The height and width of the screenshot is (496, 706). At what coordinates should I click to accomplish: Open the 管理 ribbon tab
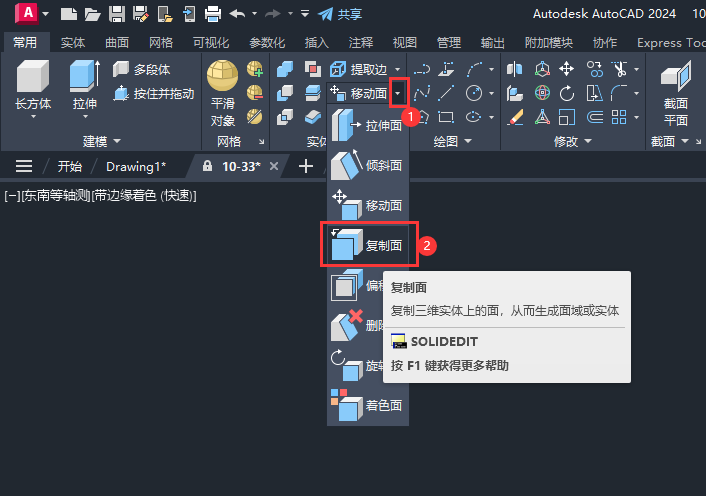tap(449, 42)
